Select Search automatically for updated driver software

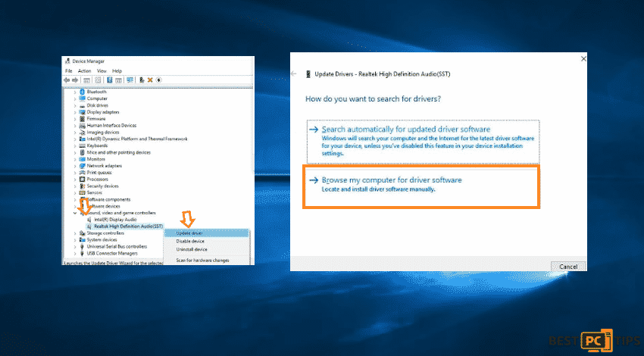coord(423,142)
